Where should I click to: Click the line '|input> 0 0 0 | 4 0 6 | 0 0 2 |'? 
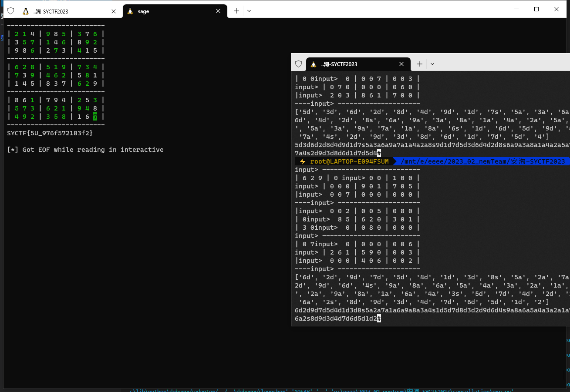coord(358,261)
